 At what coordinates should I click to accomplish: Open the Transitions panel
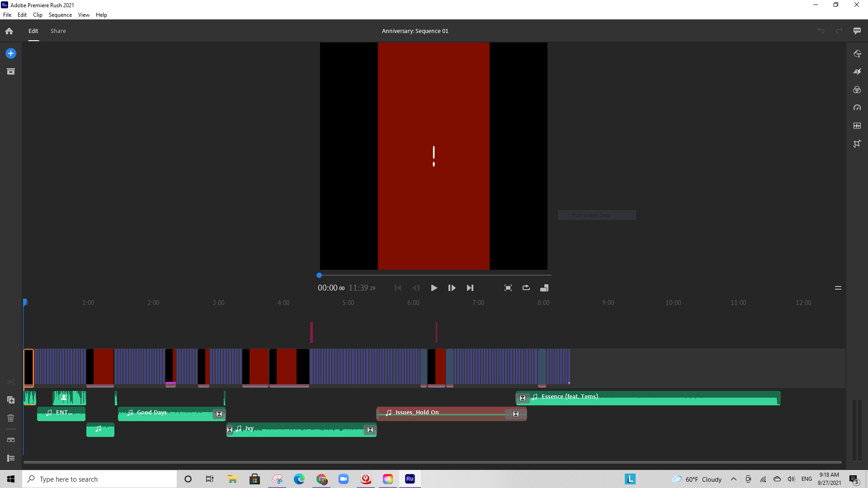click(858, 71)
